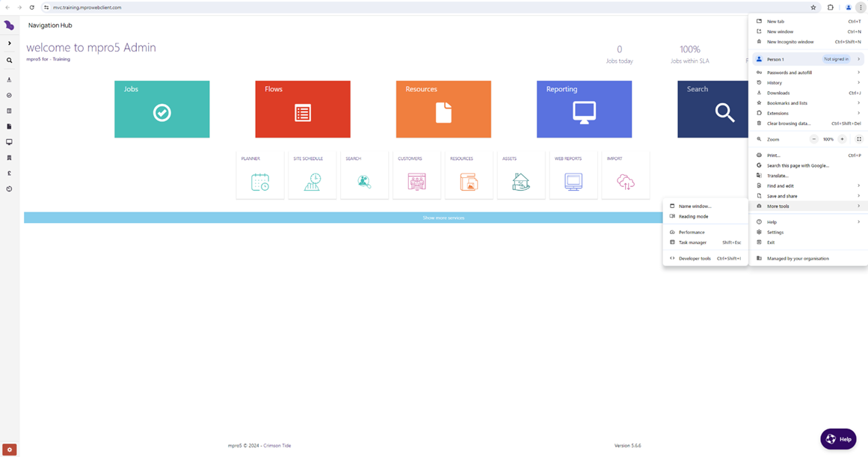Toggle fullscreen from the Zoom row
Screen dimensions: 868x457
pos(859,139)
